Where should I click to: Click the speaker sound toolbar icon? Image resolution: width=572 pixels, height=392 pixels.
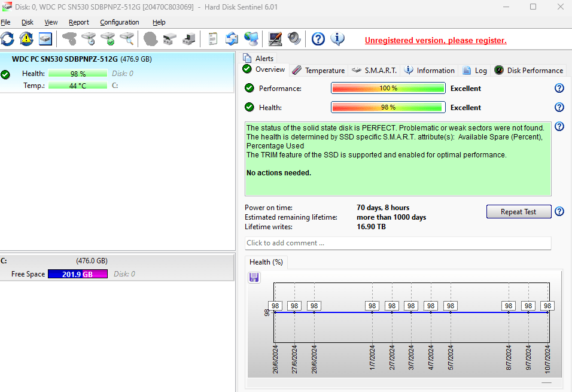click(x=294, y=39)
